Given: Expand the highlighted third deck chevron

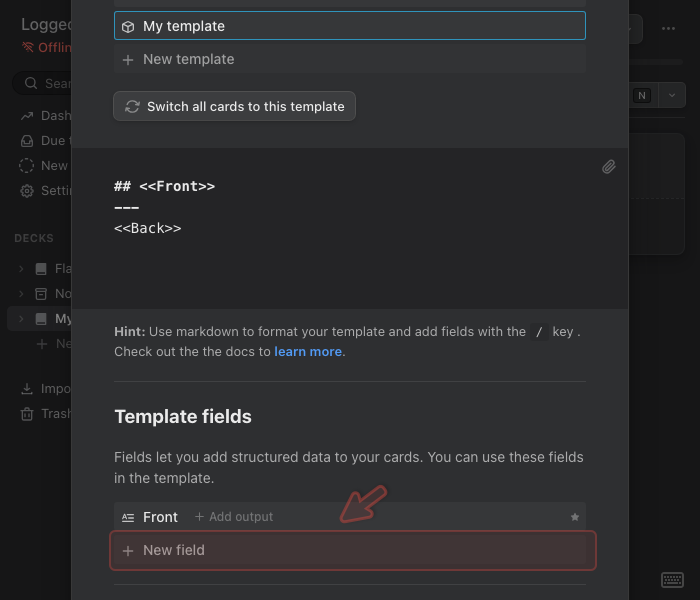Looking at the screenshot, I should [x=21, y=319].
